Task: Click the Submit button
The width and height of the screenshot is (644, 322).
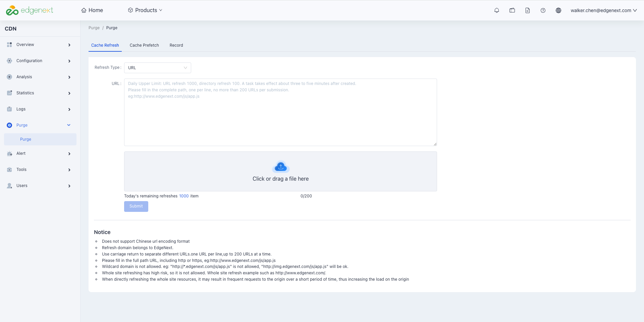Action: coord(136,206)
